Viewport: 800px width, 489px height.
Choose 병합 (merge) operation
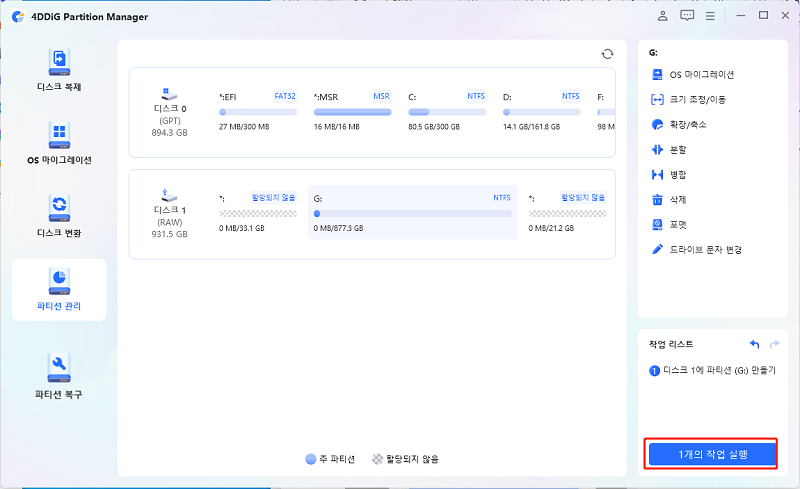coord(669,175)
